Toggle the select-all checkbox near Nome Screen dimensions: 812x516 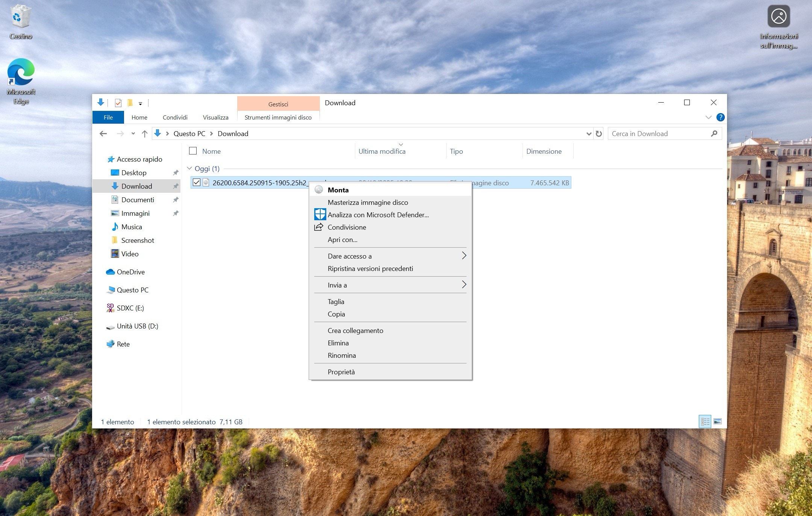point(193,151)
